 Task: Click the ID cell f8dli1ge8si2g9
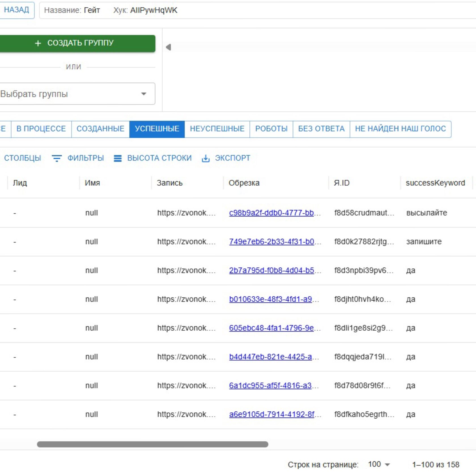point(364,328)
